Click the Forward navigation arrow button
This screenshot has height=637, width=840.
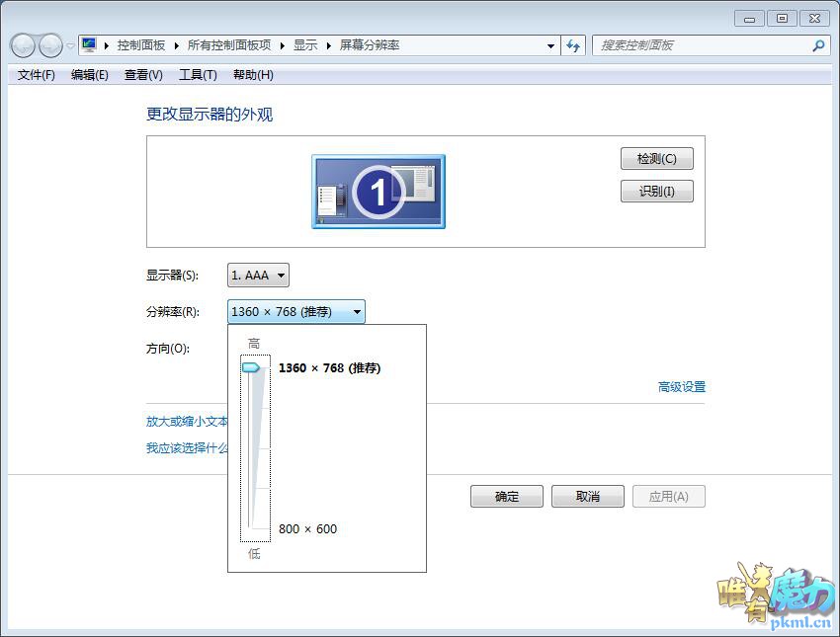[x=49, y=45]
